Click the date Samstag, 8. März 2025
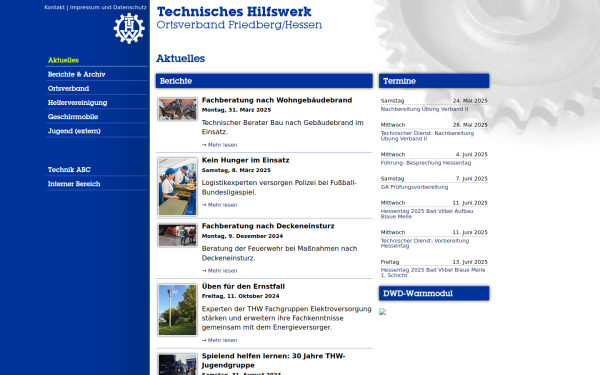Screen dimensions: 600x375 coord(236,170)
